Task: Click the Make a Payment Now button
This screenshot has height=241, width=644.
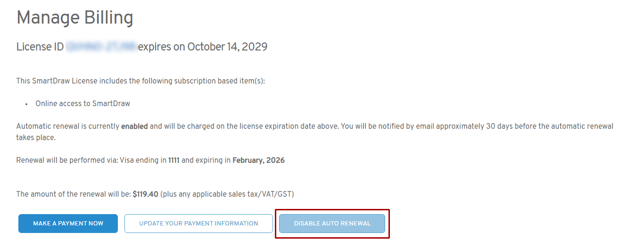Action: (68, 224)
